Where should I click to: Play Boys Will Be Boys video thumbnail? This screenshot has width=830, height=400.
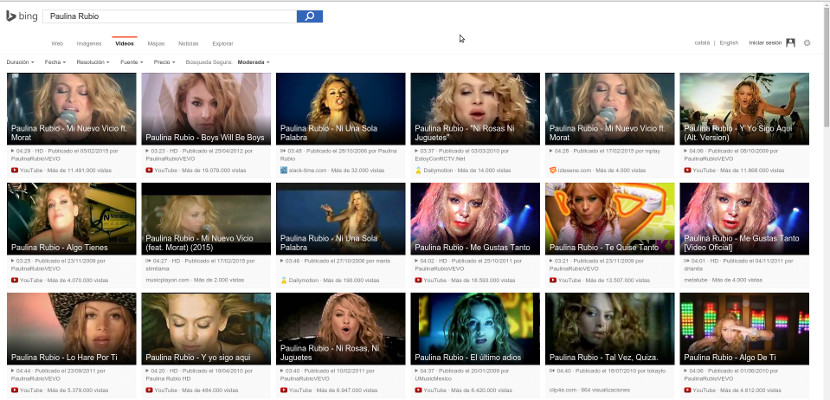(206, 108)
